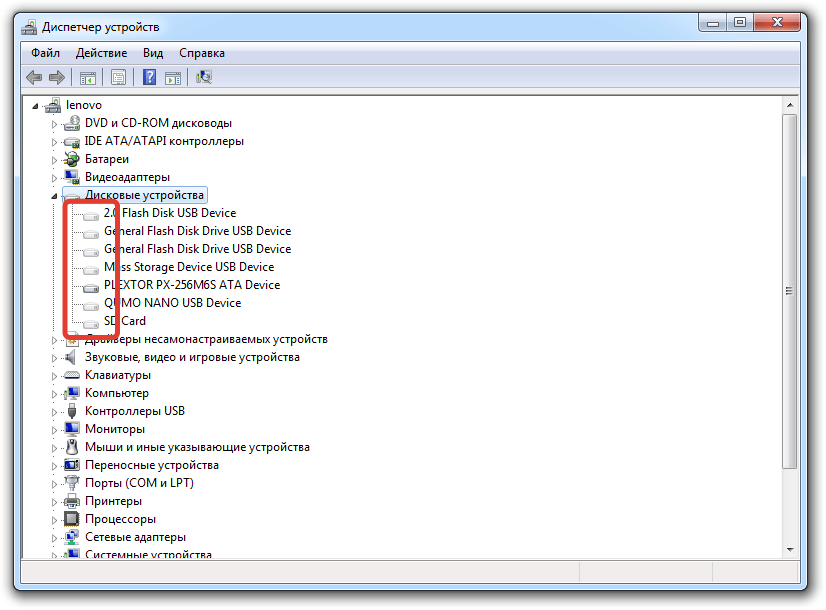Expand the Принтеры node
Viewport: 826px width, 610px height.
tap(54, 503)
